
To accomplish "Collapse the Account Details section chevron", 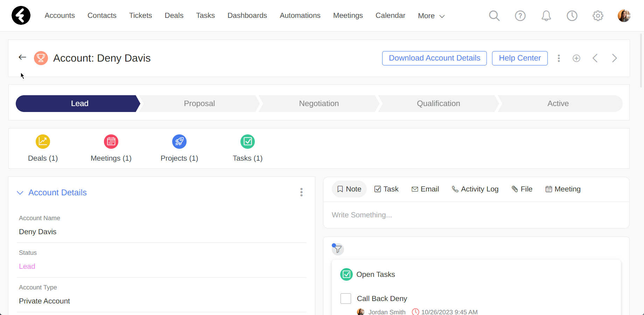I will (x=20, y=193).
